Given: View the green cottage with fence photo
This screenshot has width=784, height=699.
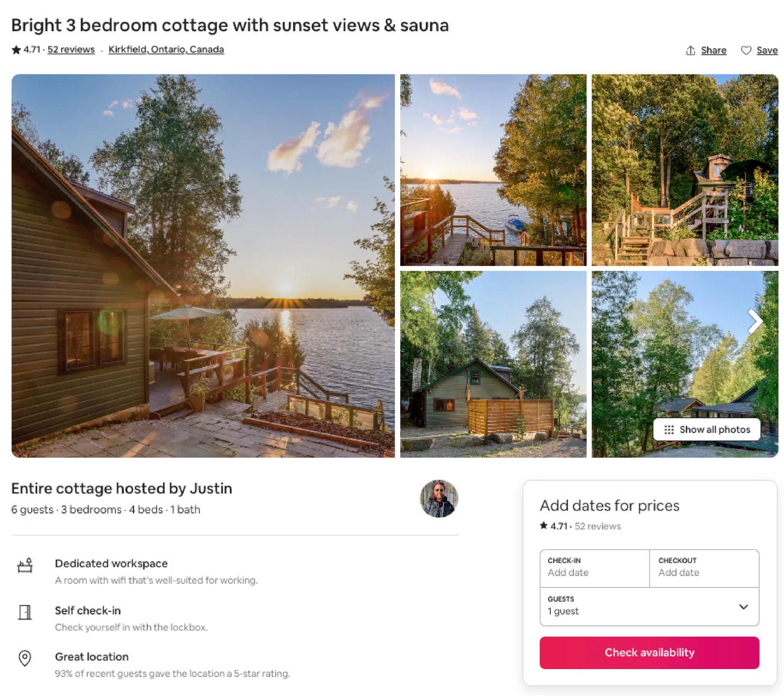Looking at the screenshot, I should 493,364.
